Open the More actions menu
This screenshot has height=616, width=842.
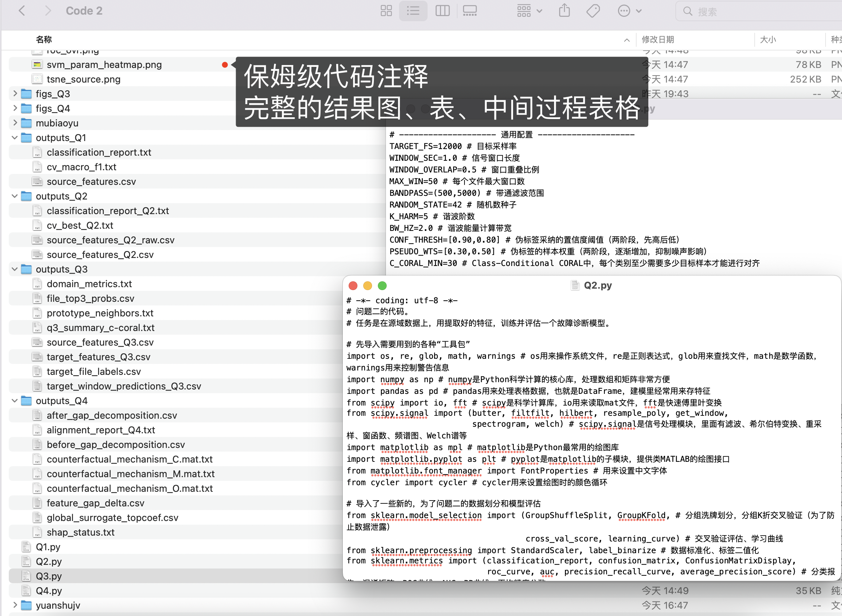click(x=629, y=11)
